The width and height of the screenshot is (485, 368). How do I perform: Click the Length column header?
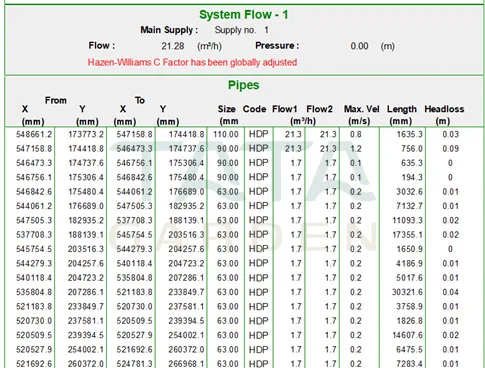tap(402, 109)
